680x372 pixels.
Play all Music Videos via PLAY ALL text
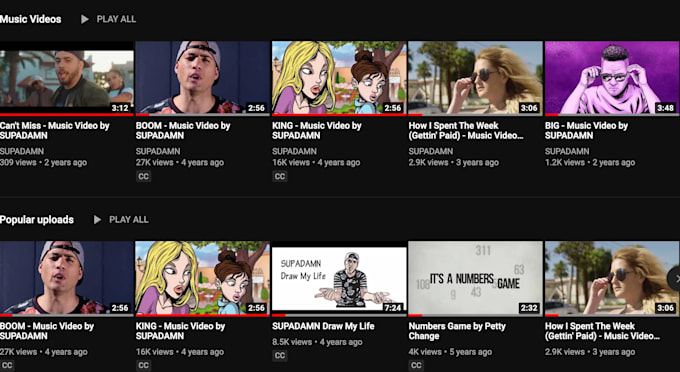point(116,19)
